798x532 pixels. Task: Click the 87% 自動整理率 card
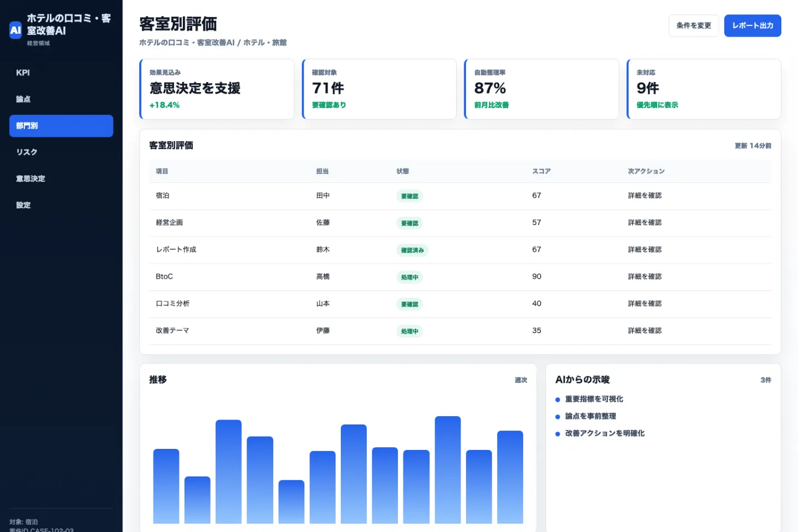click(541, 89)
